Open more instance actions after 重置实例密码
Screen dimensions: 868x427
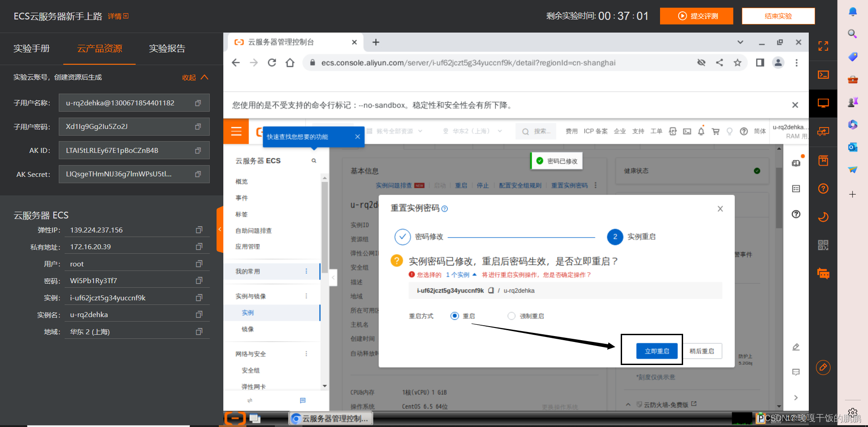[x=595, y=185]
